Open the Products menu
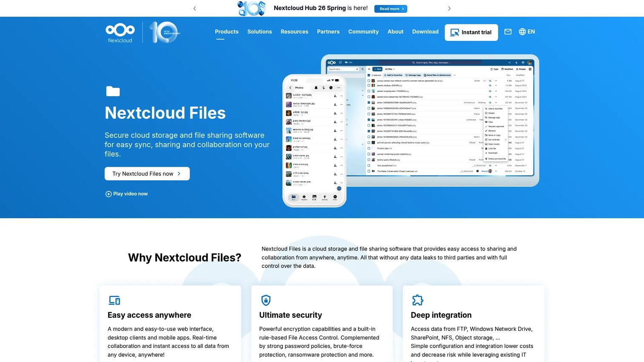This screenshot has width=644, height=362. point(227,32)
